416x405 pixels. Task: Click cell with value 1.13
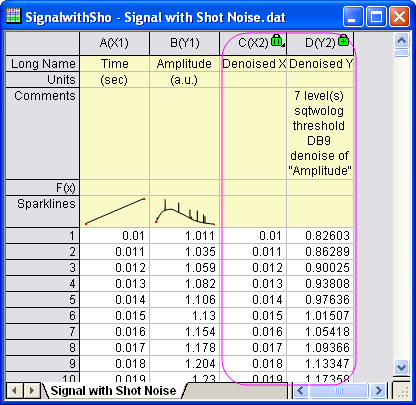(x=185, y=316)
